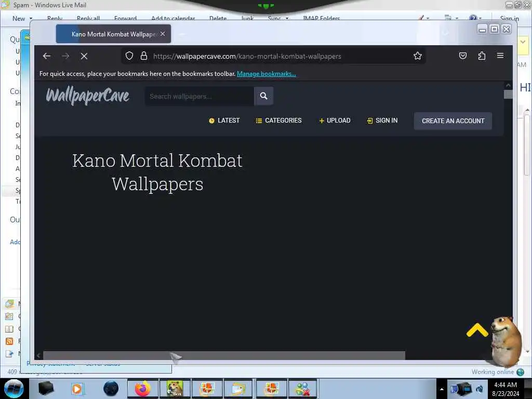Click CREATE AN ACCOUNT button
The height and width of the screenshot is (399, 532).
click(x=453, y=121)
